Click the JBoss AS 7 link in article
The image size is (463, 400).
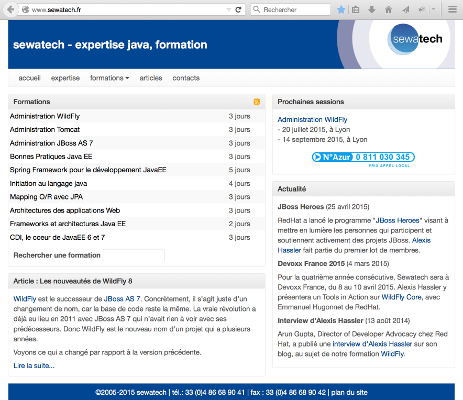(122, 299)
